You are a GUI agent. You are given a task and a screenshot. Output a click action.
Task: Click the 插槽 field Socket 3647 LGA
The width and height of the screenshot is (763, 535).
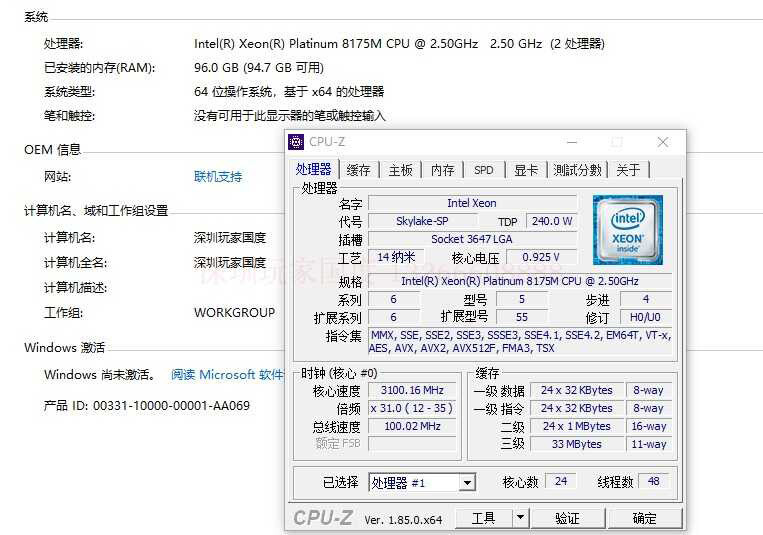tap(472, 239)
